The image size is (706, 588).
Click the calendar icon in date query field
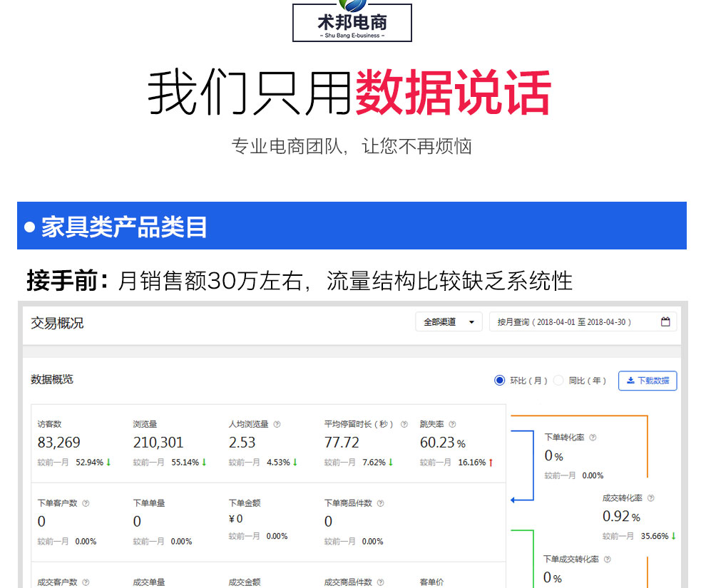pyautogui.click(x=665, y=321)
